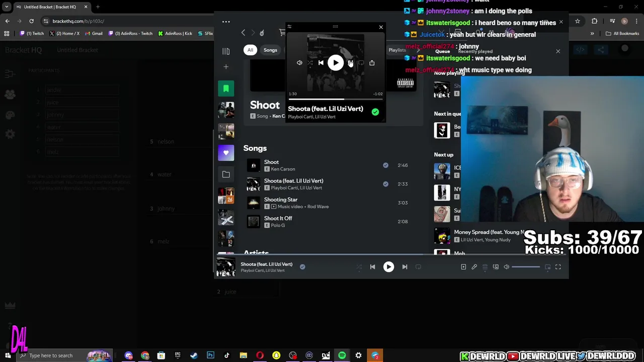This screenshot has height=362, width=644.
Task: Go forward in Spotify navigation
Action: pos(253,33)
